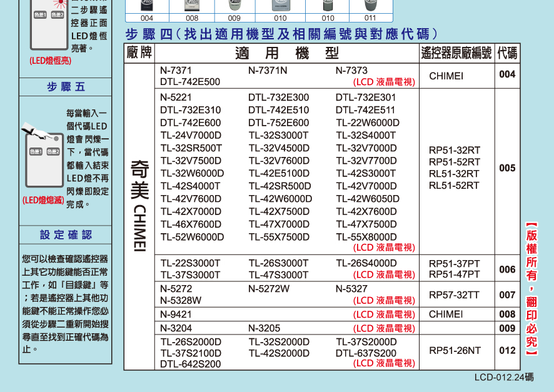Viewport: 554px width, 392px height.
Task: Click the LCD-012.24碼 footer text
Action: pos(504,378)
